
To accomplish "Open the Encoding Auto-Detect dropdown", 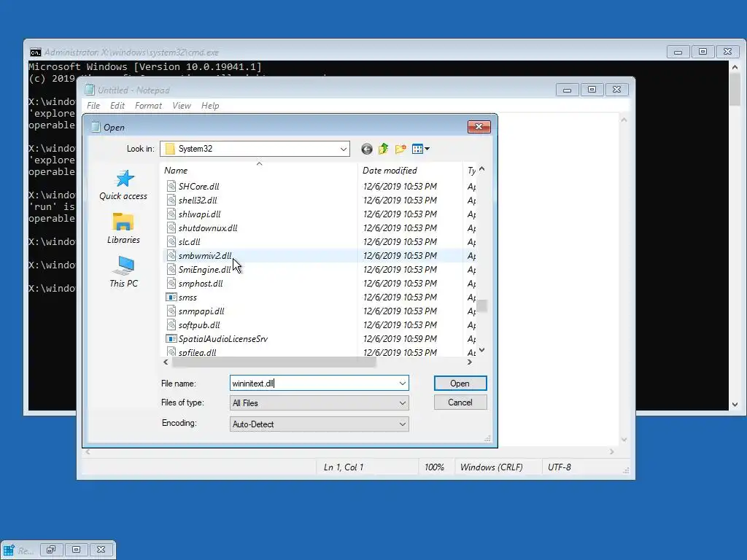I will [320, 424].
